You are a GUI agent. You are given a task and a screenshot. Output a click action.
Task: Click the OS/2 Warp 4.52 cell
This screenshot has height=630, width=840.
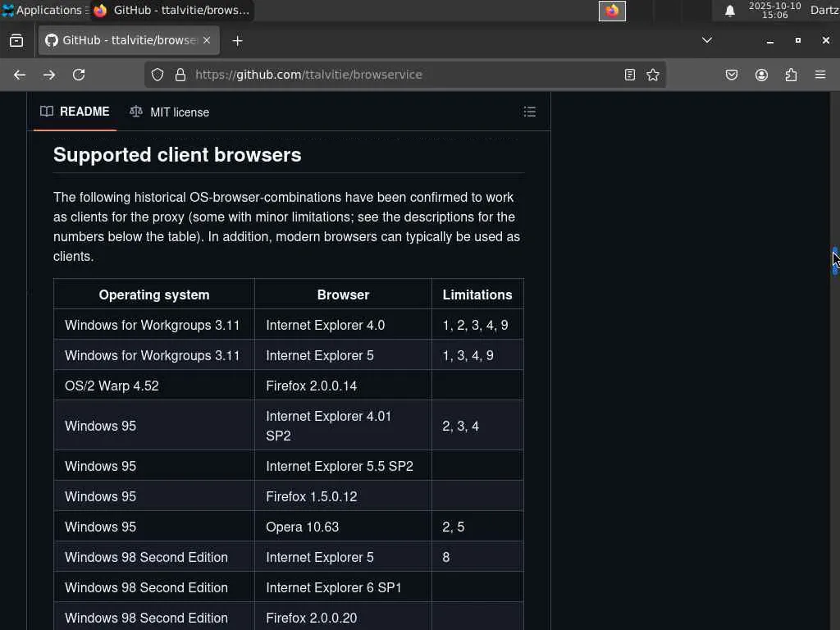(154, 386)
